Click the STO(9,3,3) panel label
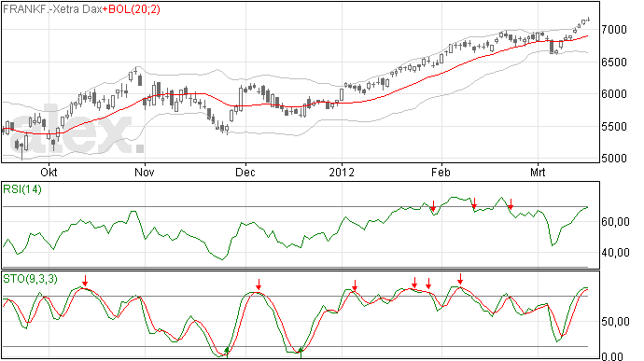 click(30, 279)
